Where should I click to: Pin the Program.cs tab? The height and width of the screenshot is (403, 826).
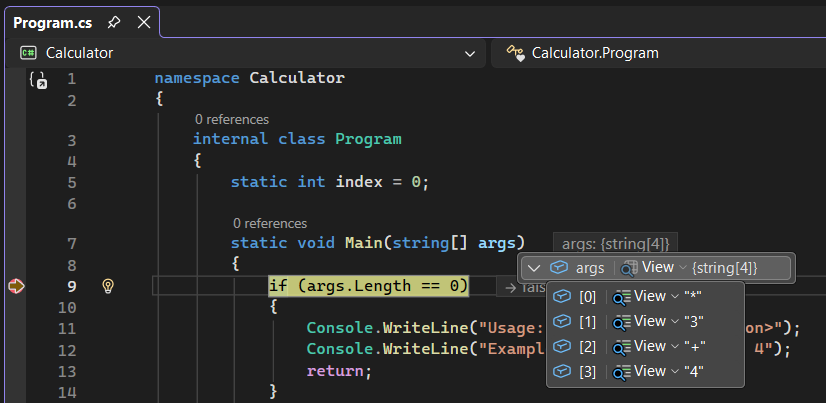pos(114,22)
